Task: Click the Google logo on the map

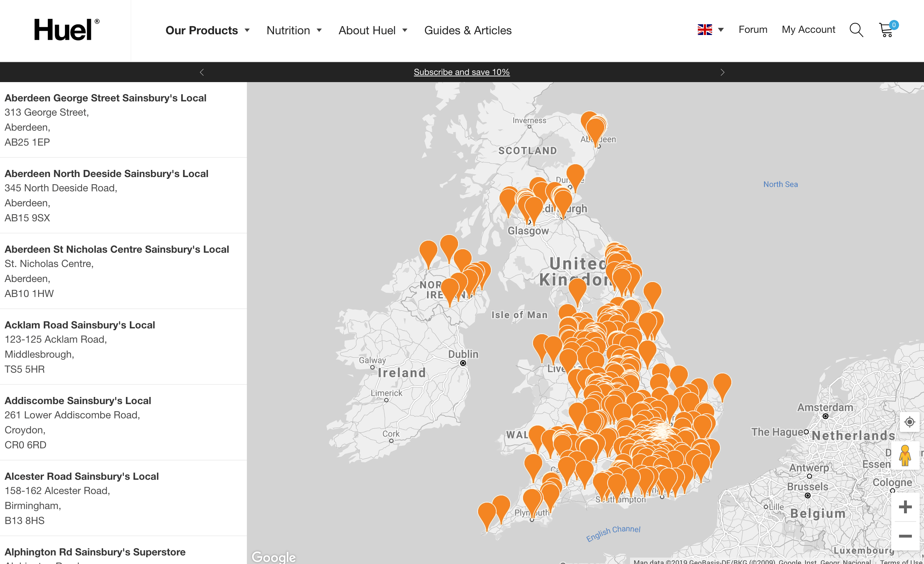Action: click(x=273, y=557)
